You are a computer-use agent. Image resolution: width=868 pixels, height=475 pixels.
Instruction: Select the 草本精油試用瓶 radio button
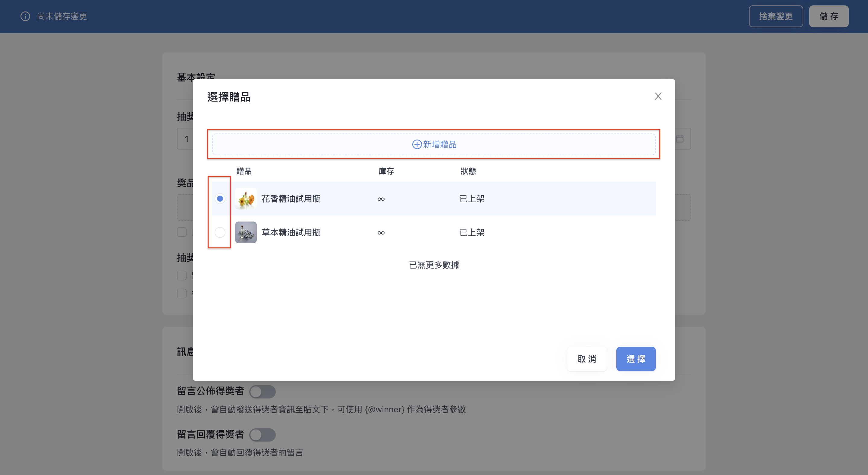220,232
